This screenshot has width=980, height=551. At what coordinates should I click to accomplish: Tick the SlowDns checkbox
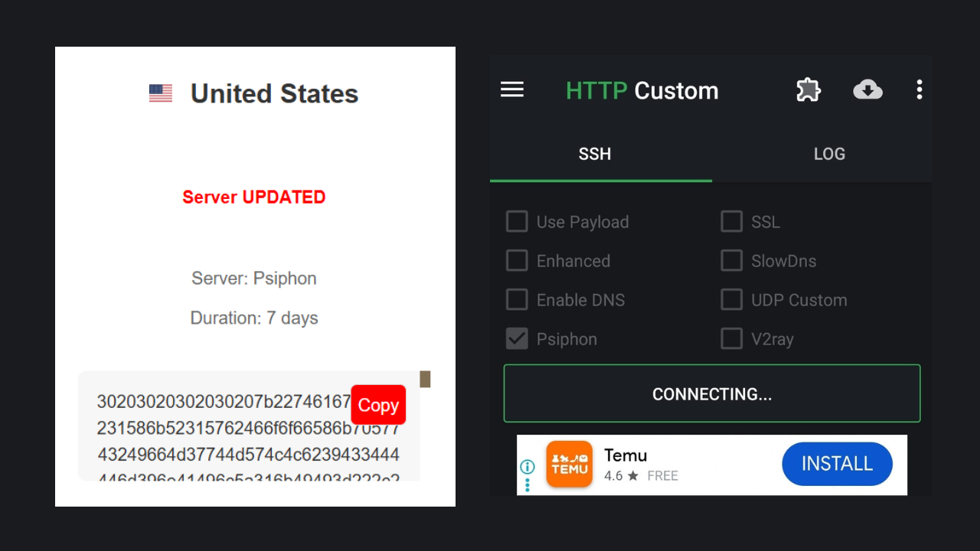(x=732, y=261)
